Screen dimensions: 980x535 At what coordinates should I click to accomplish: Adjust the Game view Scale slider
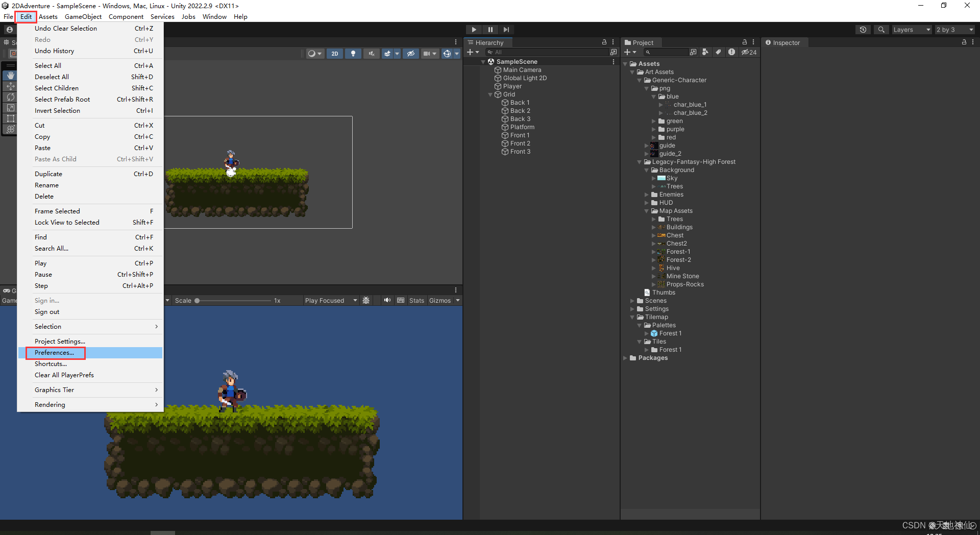tap(234, 301)
